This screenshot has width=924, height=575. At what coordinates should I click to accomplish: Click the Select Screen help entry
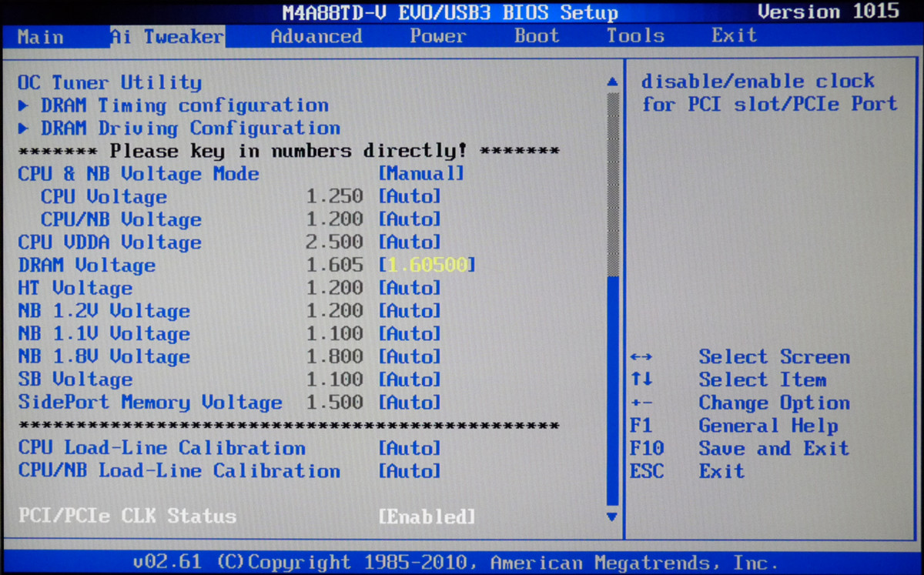[x=774, y=357]
